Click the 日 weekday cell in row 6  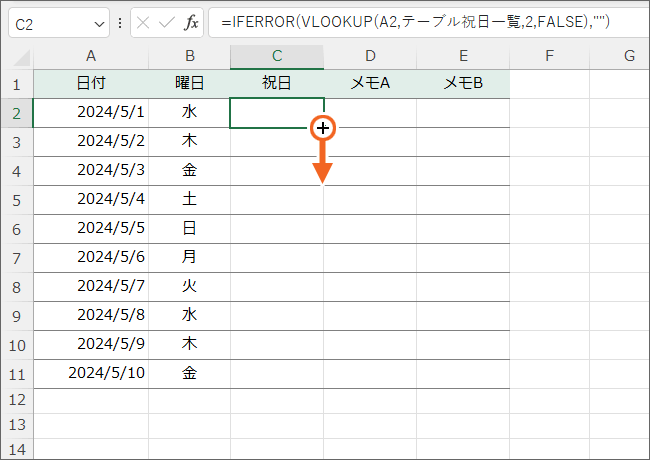[189, 229]
